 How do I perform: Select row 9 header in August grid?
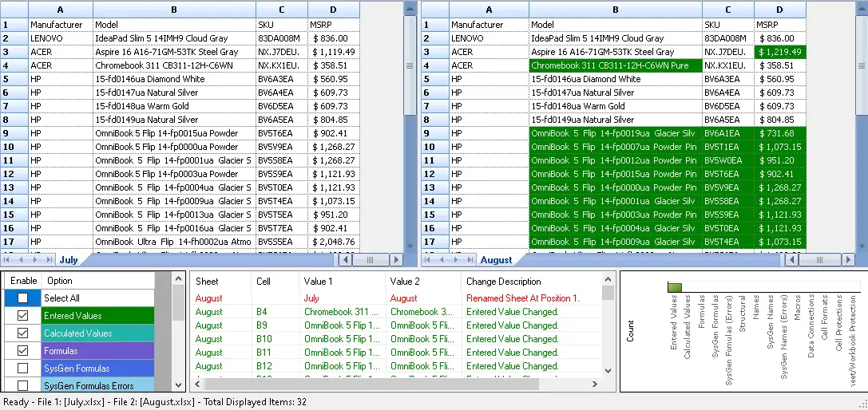(436, 133)
